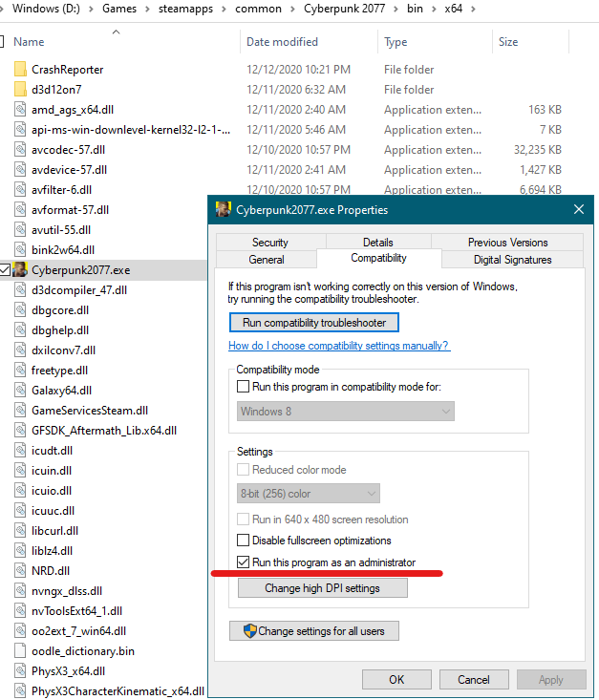The image size is (599, 700).
Task: Click the Galaxy64.dll file icon
Action: pos(20,391)
